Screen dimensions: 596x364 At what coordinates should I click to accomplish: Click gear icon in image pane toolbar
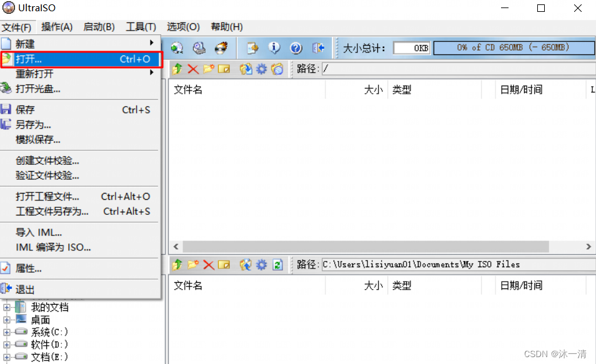pos(262,69)
